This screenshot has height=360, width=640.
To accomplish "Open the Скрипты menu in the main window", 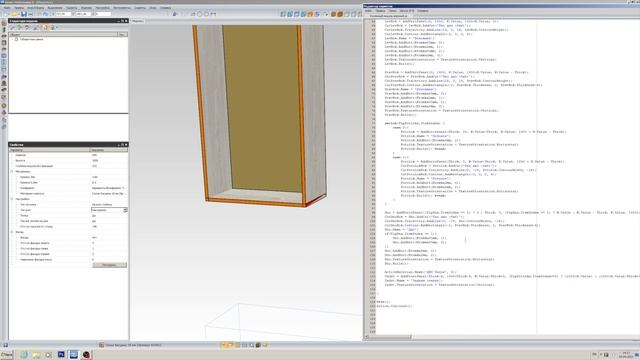I will pos(140,8).
